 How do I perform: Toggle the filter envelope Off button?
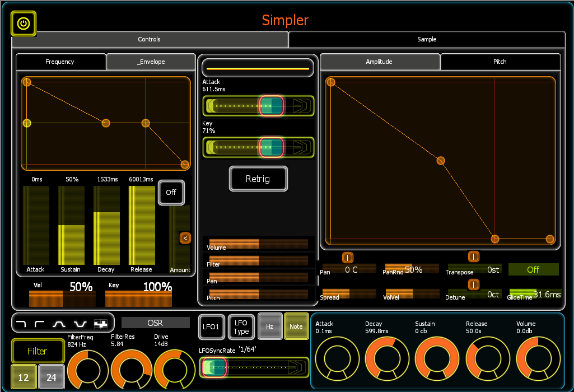click(x=171, y=193)
